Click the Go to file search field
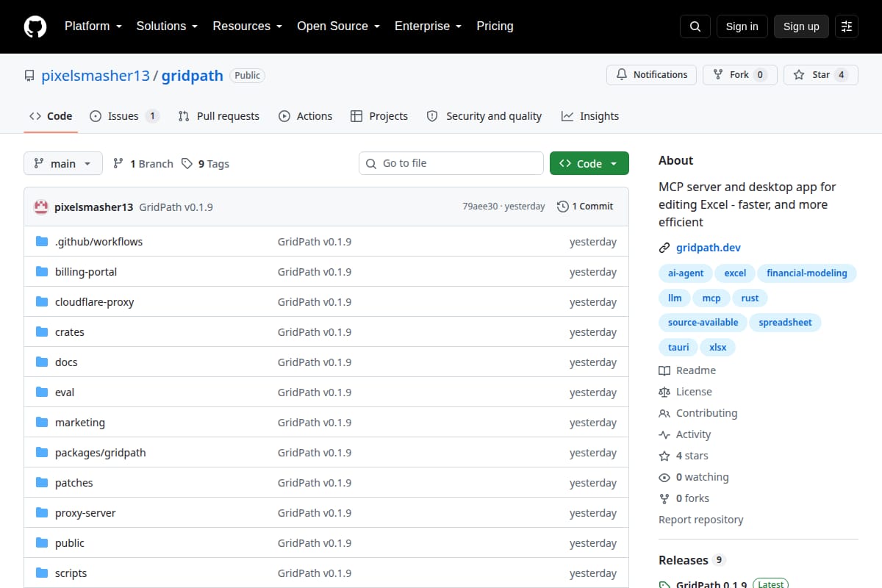The width and height of the screenshot is (882, 588). point(451,163)
